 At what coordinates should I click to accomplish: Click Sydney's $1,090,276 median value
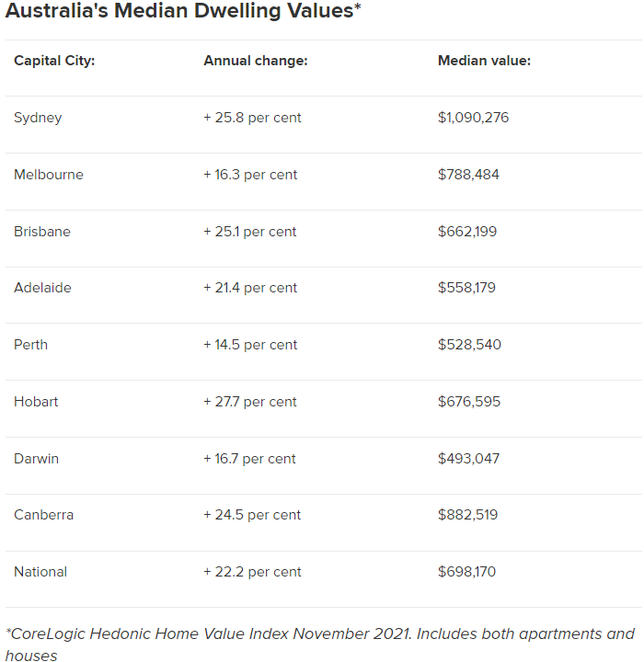coord(473,118)
